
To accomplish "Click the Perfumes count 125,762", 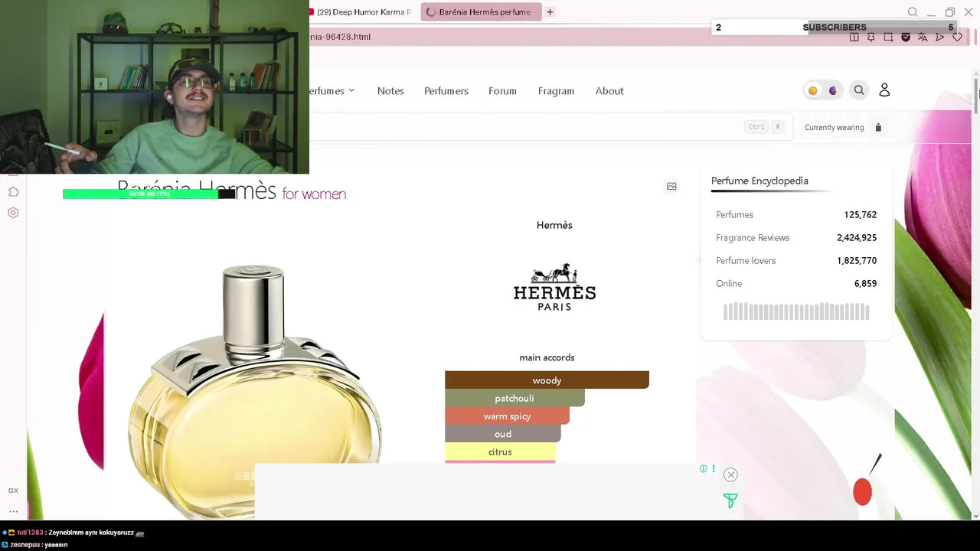I will 860,215.
